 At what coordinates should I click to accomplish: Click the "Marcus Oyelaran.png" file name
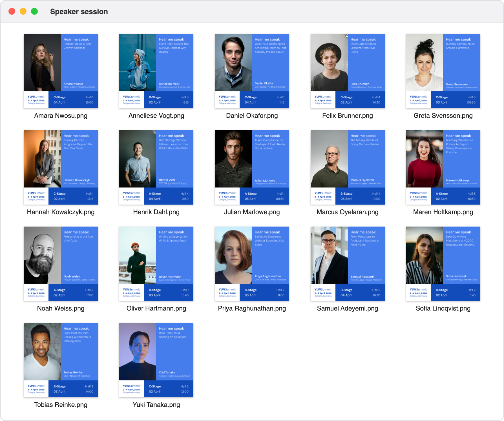pyautogui.click(x=348, y=212)
